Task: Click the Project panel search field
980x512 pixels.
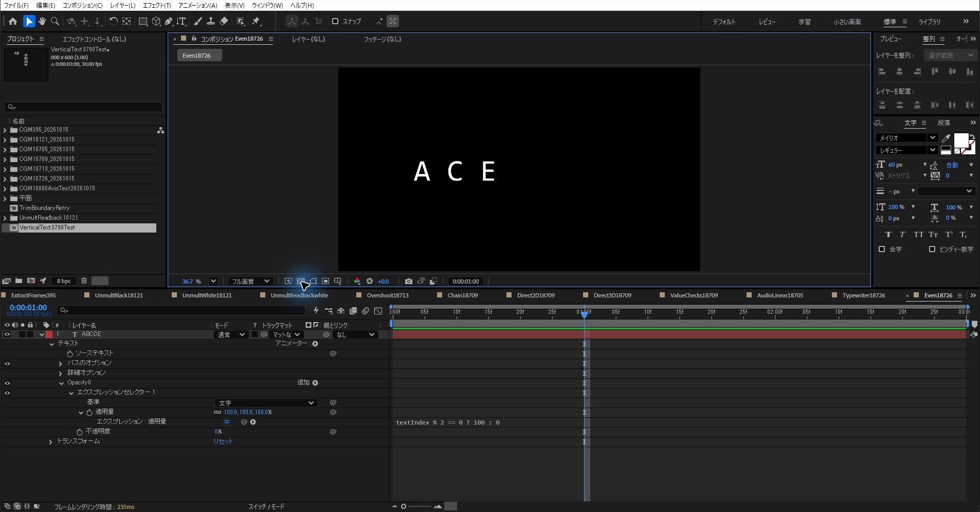Action: coord(83,107)
